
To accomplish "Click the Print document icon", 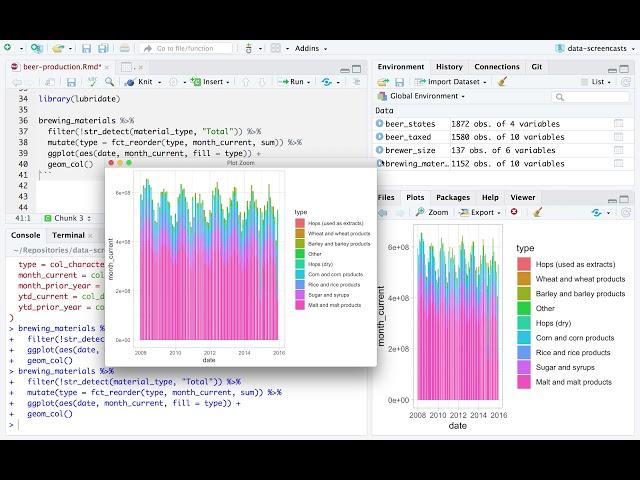I will click(x=124, y=49).
